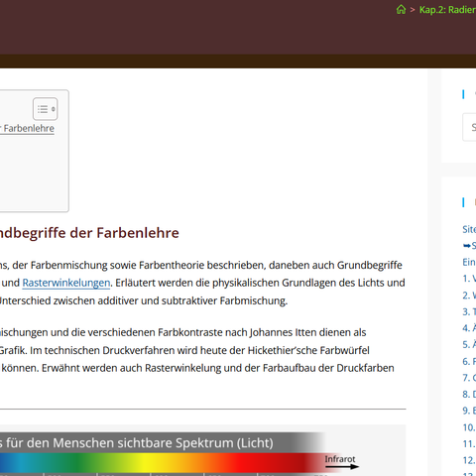Open sidebar link number 5
The width and height of the screenshot is (476, 476).
469,344
